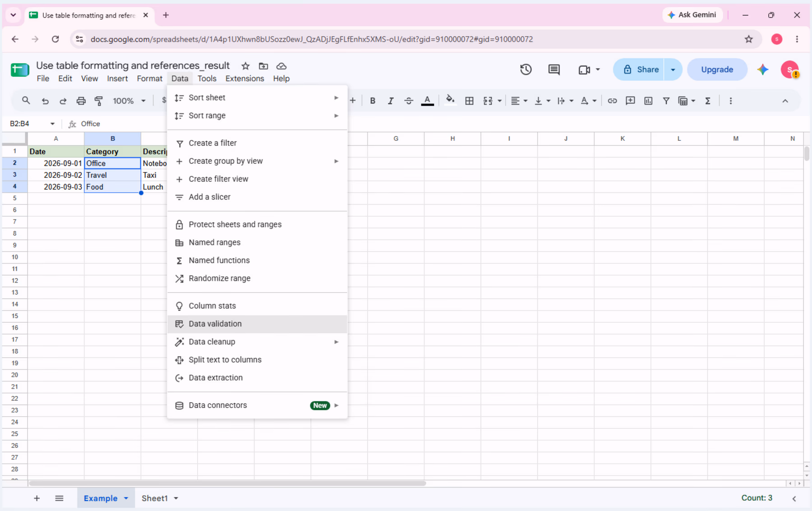Click the join call camera icon
The width and height of the screenshot is (812, 511).
[584, 70]
